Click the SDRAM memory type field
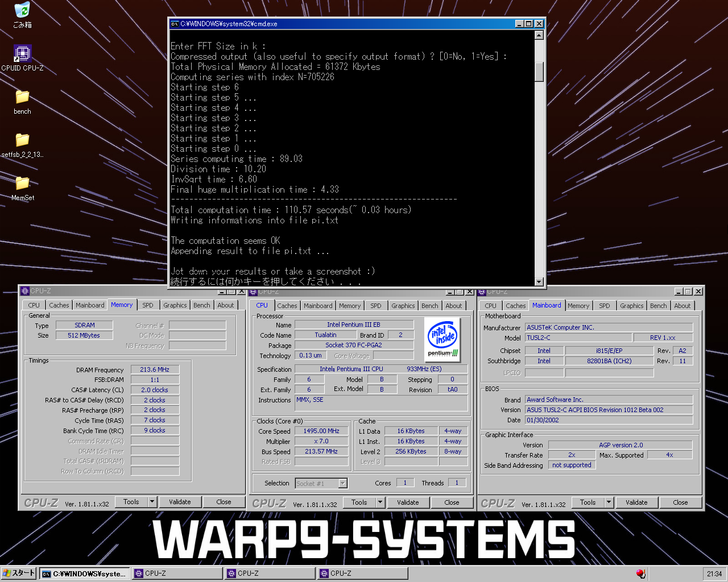 click(x=85, y=326)
